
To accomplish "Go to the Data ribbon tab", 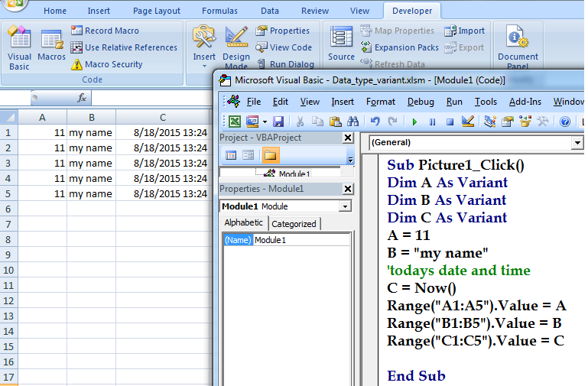I will (x=270, y=11).
